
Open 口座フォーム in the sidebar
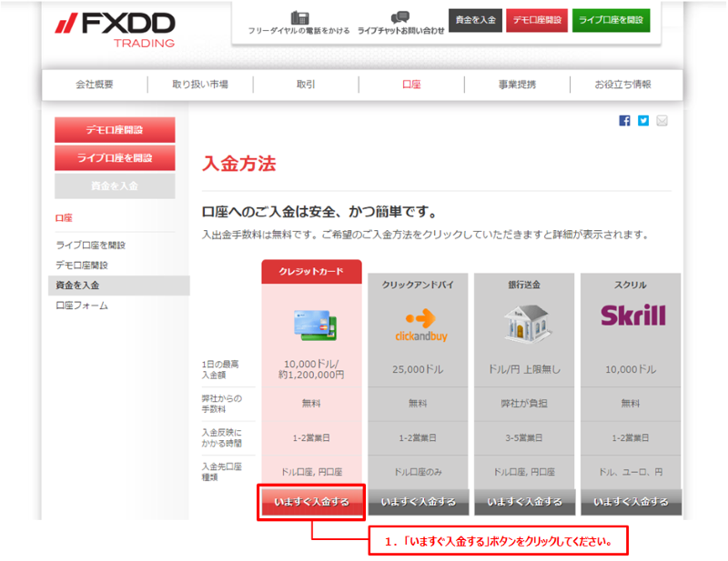[82, 306]
